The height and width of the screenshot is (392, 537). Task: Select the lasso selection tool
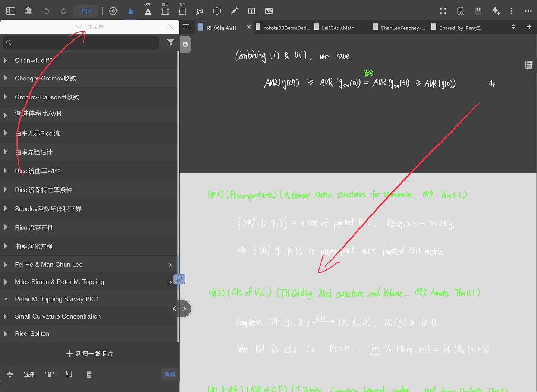coord(200,11)
